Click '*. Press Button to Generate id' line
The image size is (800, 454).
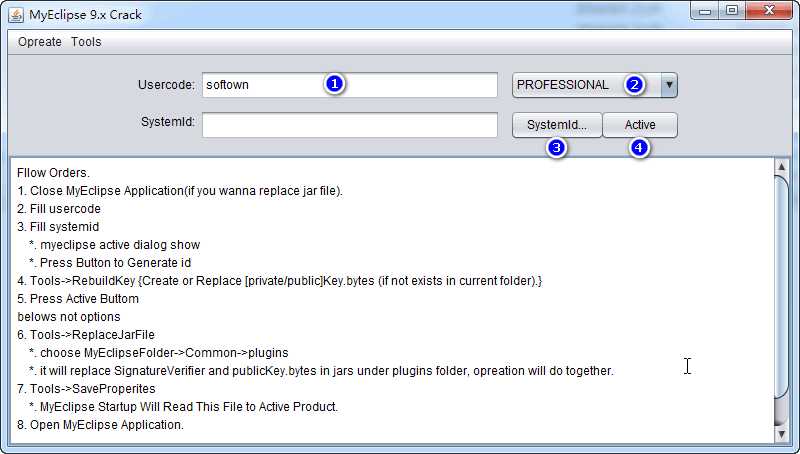tap(110, 263)
